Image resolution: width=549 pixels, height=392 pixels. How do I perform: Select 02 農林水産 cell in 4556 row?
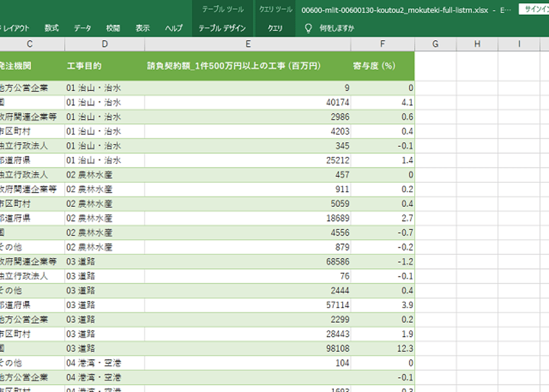[105, 233]
